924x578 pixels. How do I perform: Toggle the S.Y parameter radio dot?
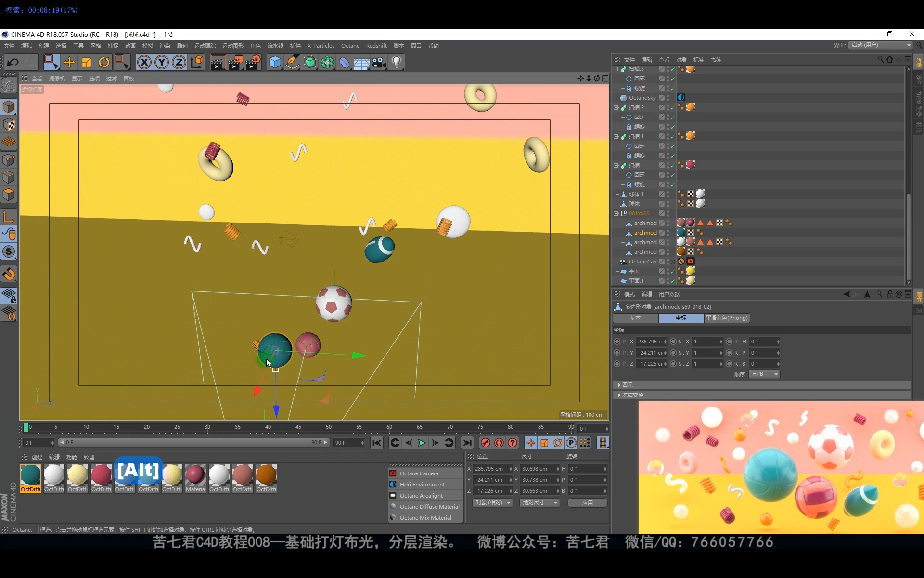[673, 353]
